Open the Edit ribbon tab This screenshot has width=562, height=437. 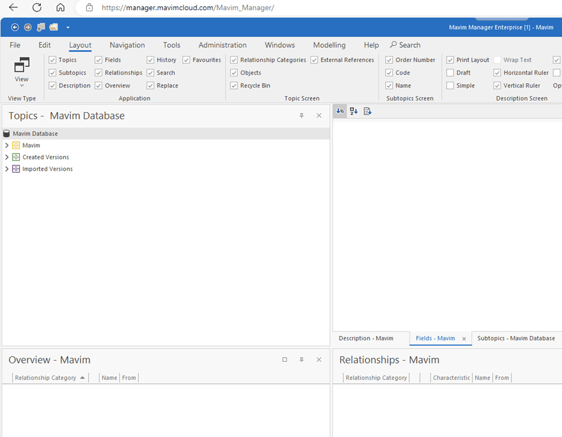pyautogui.click(x=44, y=45)
